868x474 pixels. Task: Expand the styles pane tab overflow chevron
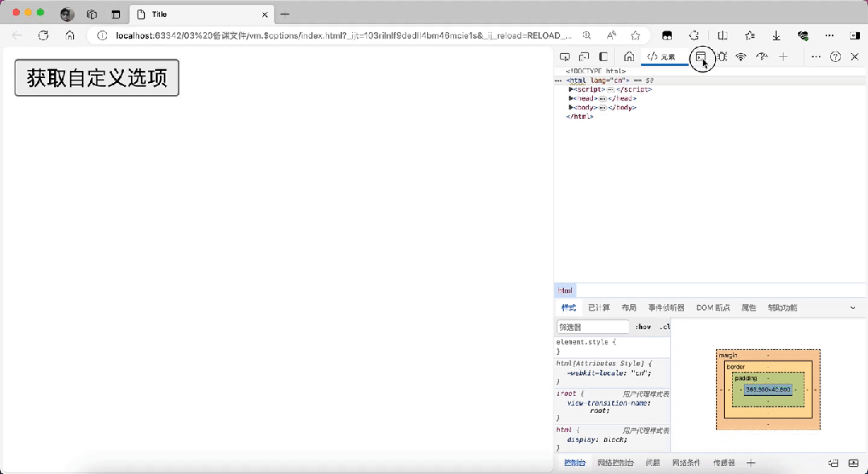[x=853, y=308]
